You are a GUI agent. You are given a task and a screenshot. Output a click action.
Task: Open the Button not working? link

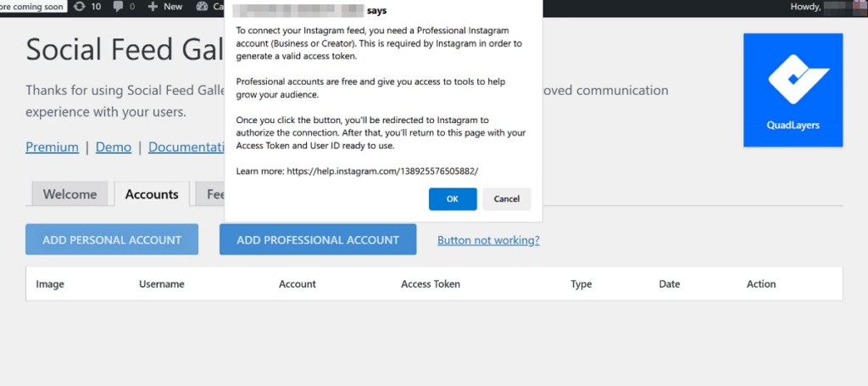point(488,240)
